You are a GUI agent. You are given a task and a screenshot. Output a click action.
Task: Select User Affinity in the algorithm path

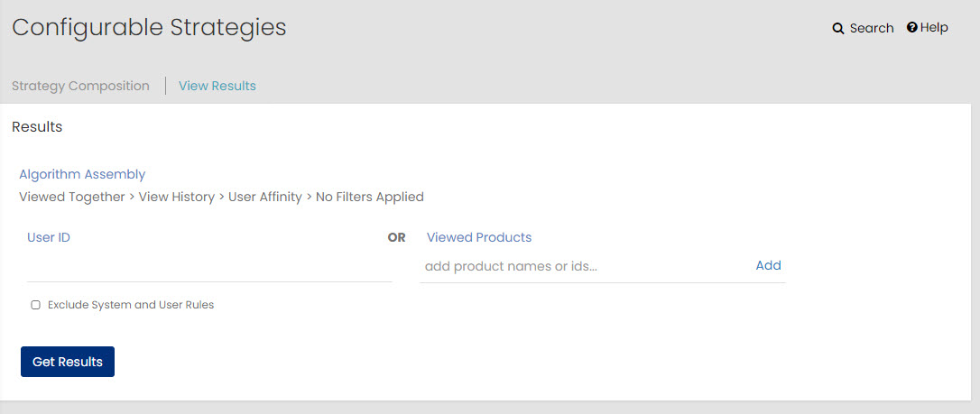265,197
